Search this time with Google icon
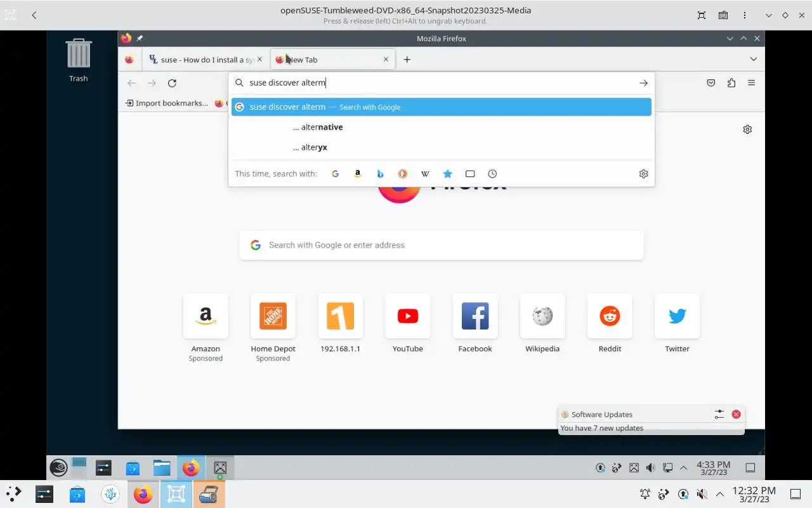Viewport: 812px width, 508px height. (x=336, y=174)
